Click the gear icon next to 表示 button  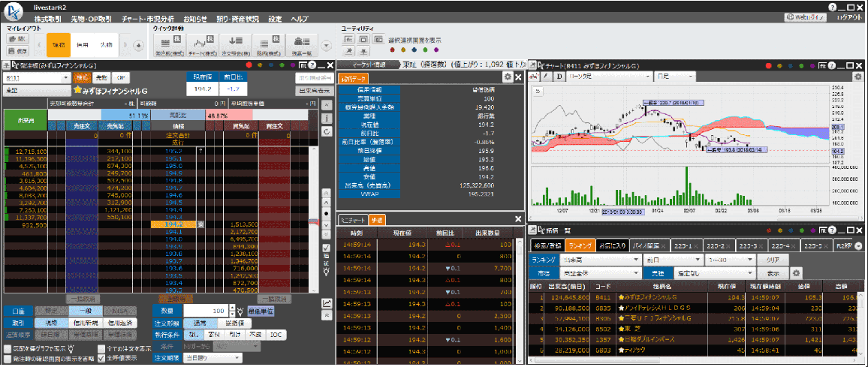(796, 273)
